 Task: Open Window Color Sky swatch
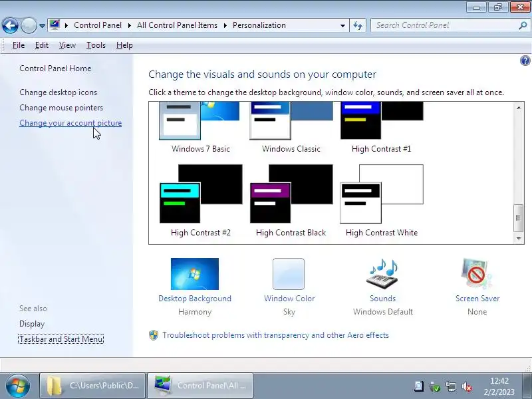[289, 274]
